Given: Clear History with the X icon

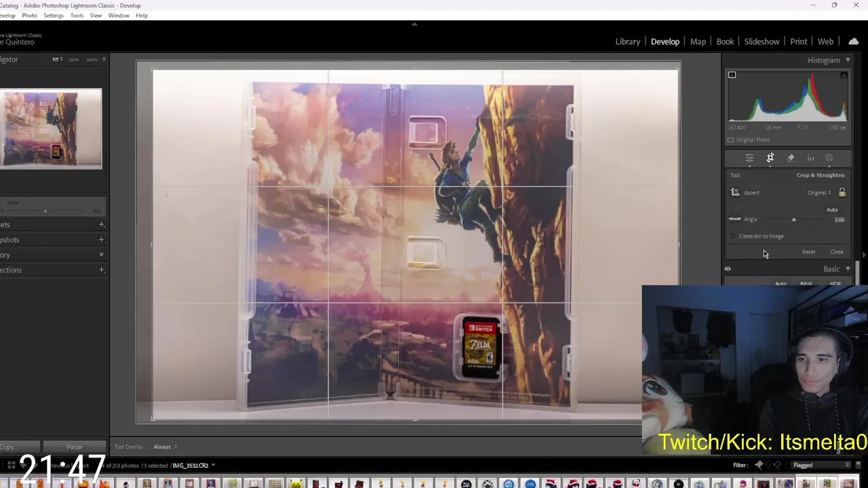Looking at the screenshot, I should 102,255.
